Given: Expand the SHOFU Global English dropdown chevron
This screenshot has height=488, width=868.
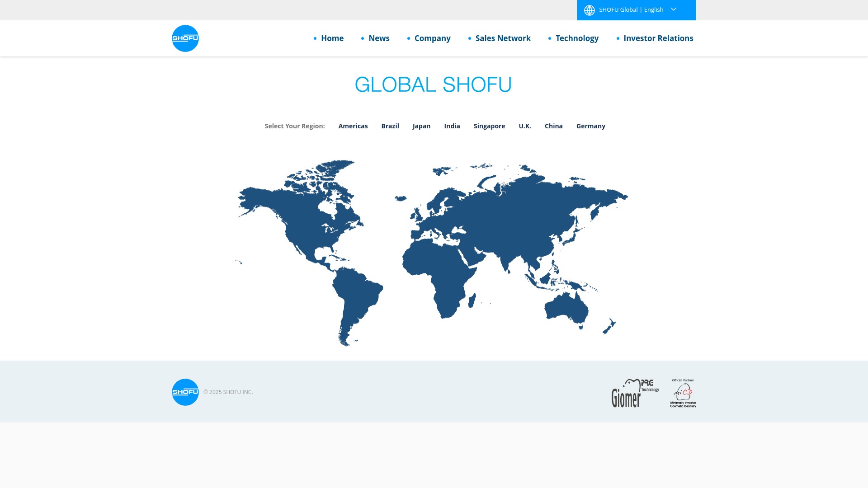Looking at the screenshot, I should pos(673,9).
